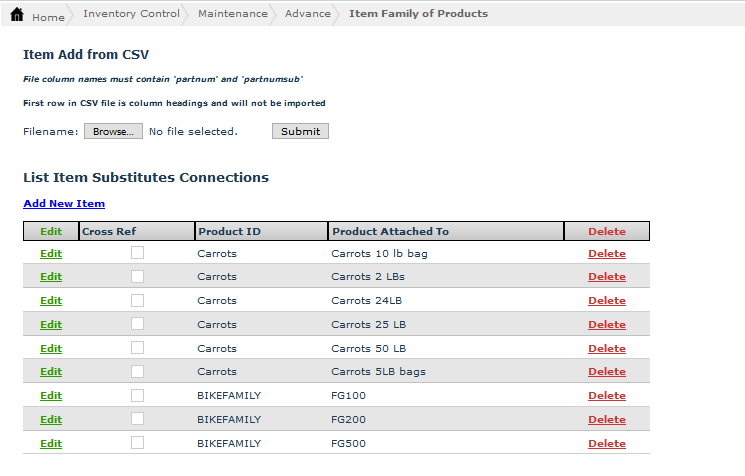745x476 pixels.
Task: Enable Cross Ref for FG100 row
Action: pyautogui.click(x=137, y=395)
